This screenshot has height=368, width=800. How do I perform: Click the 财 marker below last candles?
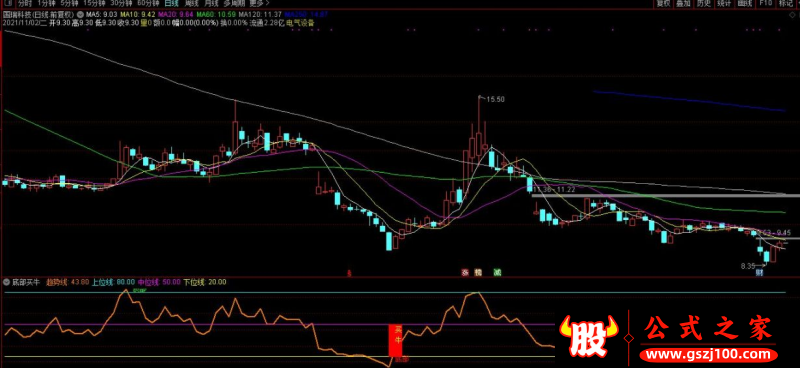(x=759, y=273)
